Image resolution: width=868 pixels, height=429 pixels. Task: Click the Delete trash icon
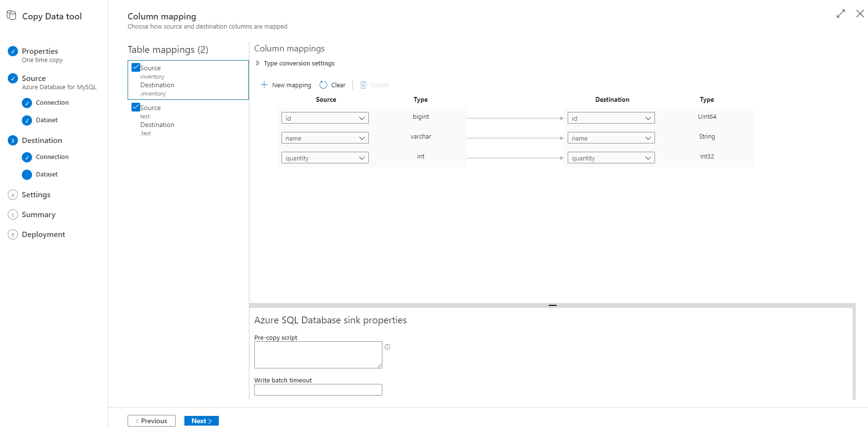(x=363, y=85)
